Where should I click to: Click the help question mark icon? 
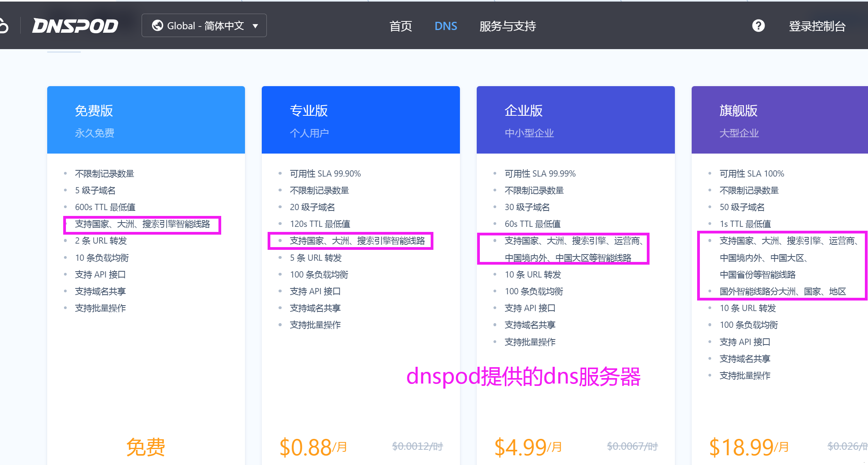(758, 26)
